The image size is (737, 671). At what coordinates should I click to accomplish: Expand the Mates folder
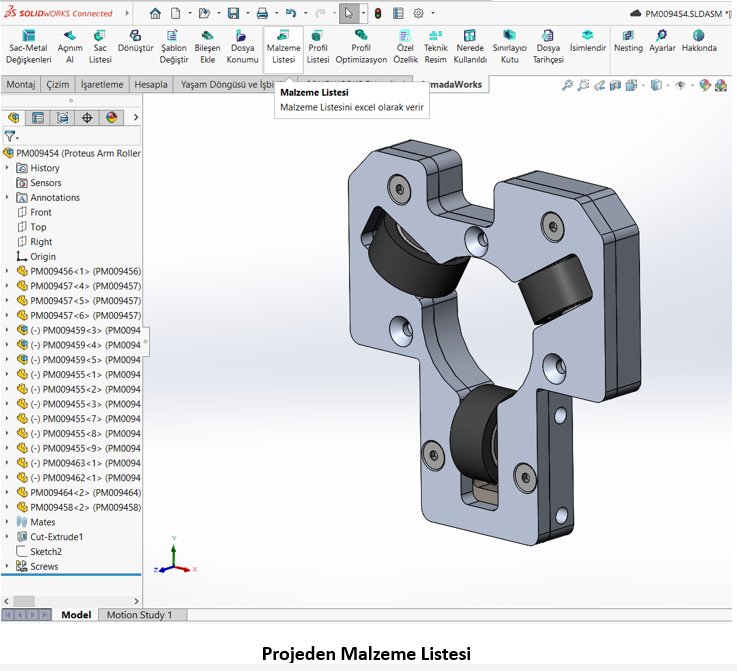coord(7,522)
